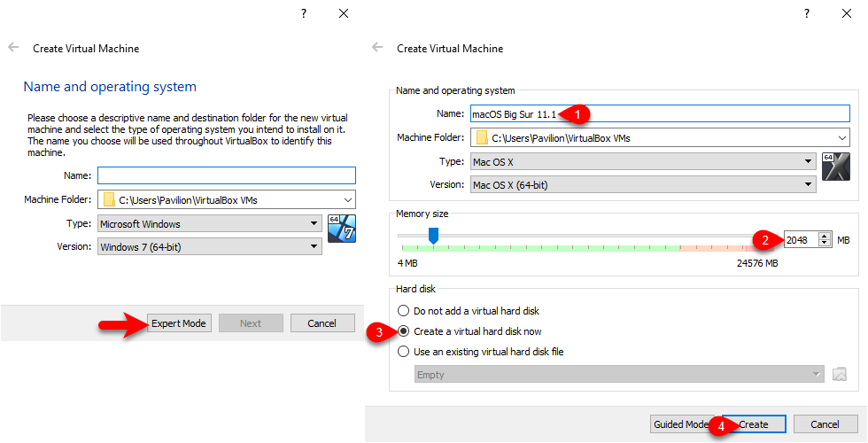Click the 24576 MB maximum memory label
The width and height of the screenshot is (868, 443).
757,263
